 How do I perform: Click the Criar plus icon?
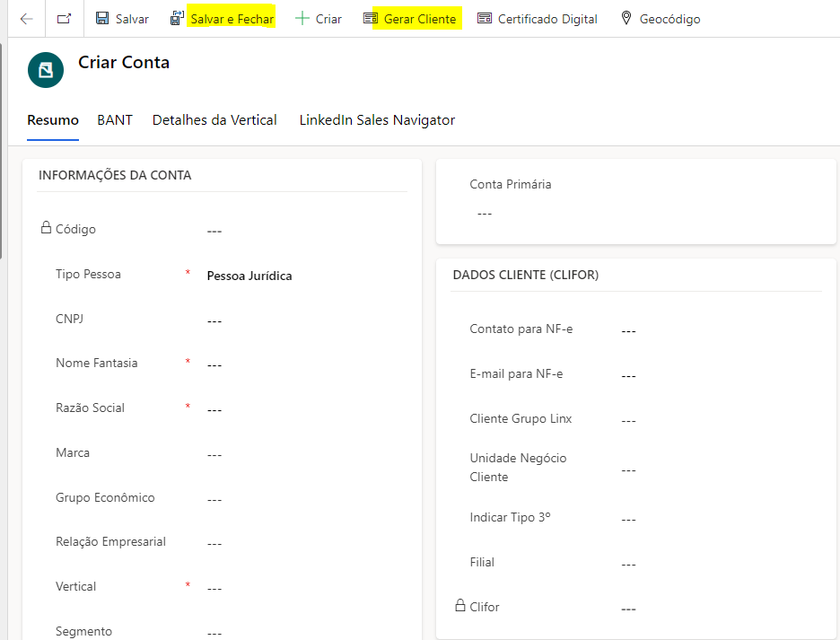302,19
